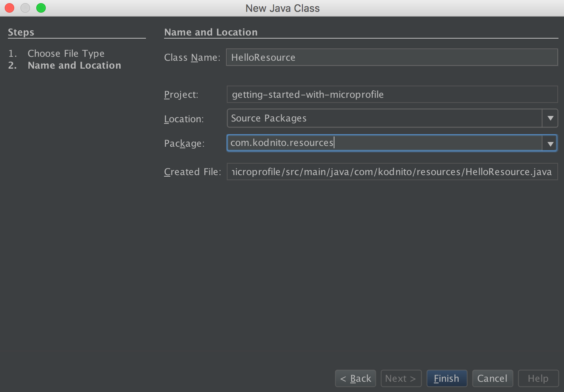Maximize the window with the green button
The width and height of the screenshot is (564, 392).
pos(41,8)
